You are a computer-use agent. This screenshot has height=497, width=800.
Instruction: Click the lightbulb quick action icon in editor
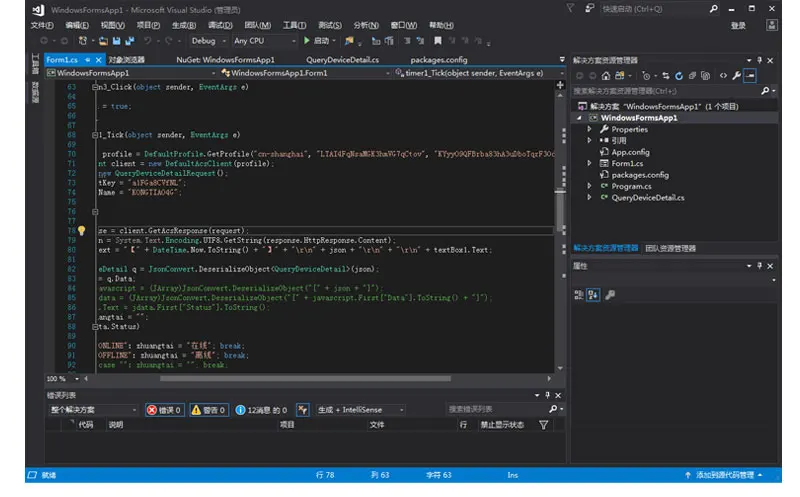click(x=82, y=230)
